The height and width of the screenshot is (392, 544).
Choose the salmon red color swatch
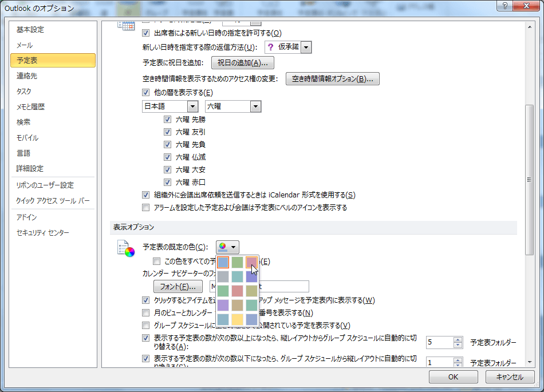237,291
